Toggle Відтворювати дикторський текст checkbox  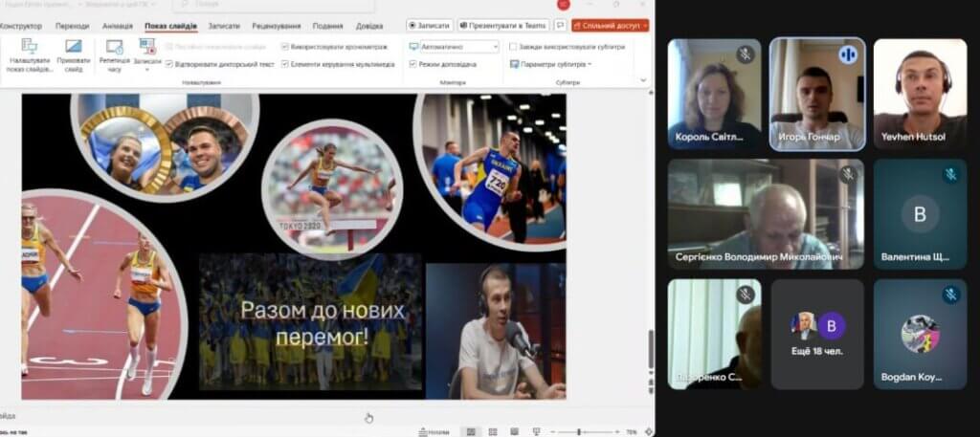coord(169,64)
